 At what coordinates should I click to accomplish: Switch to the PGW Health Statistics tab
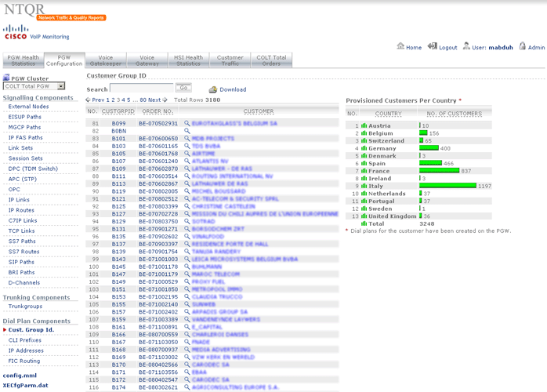24,61
